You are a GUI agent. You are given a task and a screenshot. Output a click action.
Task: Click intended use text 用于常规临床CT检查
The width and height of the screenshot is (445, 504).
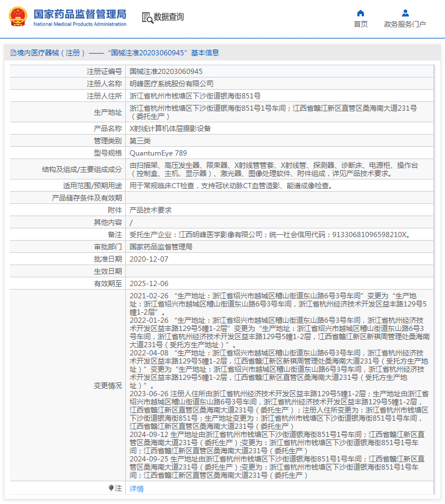pos(231,186)
